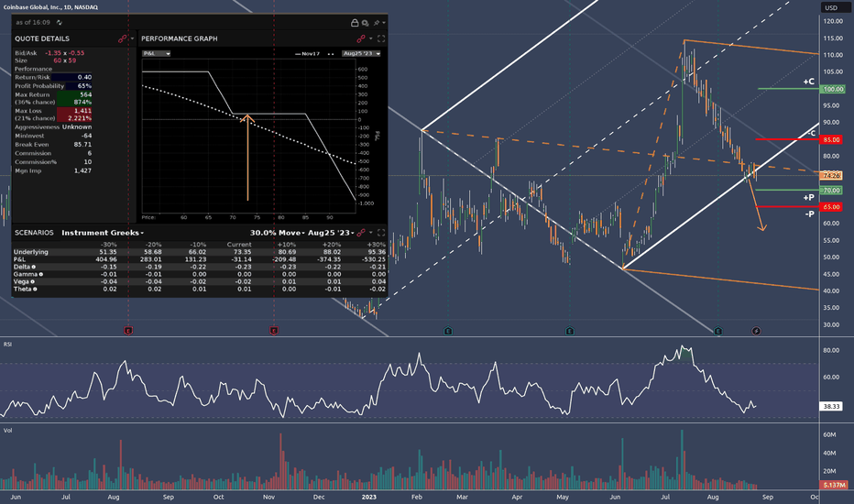854x504 pixels.
Task: Click the Mgn Imp value 1,427
Action: (x=82, y=170)
